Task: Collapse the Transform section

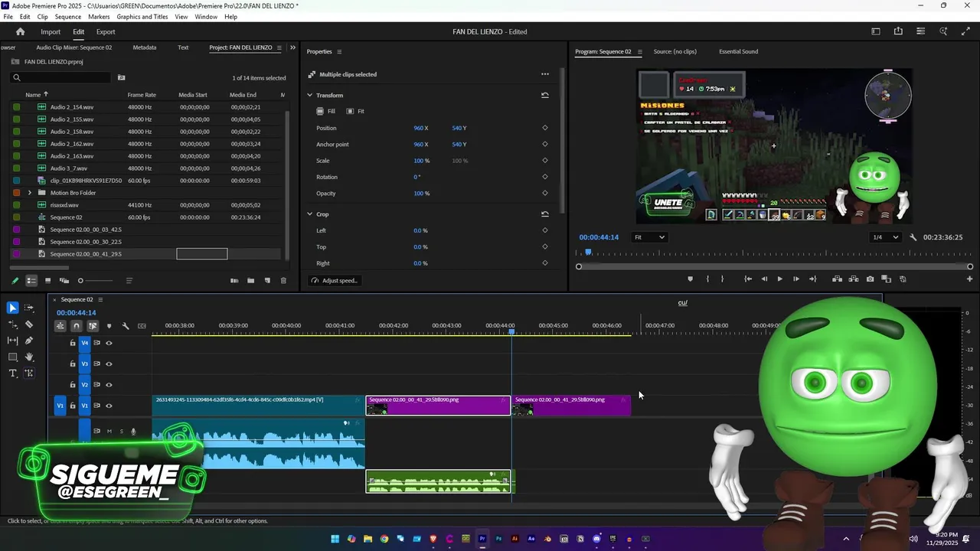Action: pyautogui.click(x=310, y=95)
